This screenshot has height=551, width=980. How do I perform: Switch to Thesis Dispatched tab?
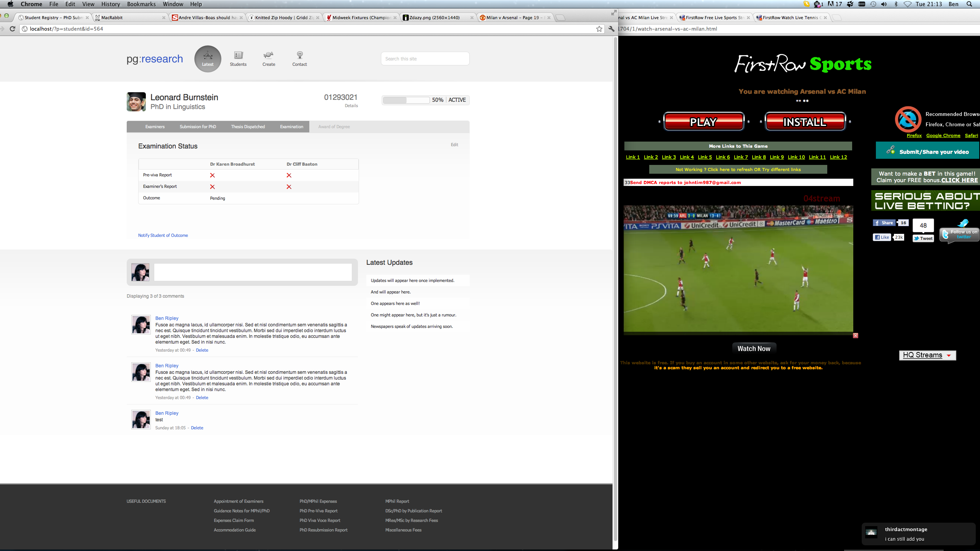(x=248, y=127)
